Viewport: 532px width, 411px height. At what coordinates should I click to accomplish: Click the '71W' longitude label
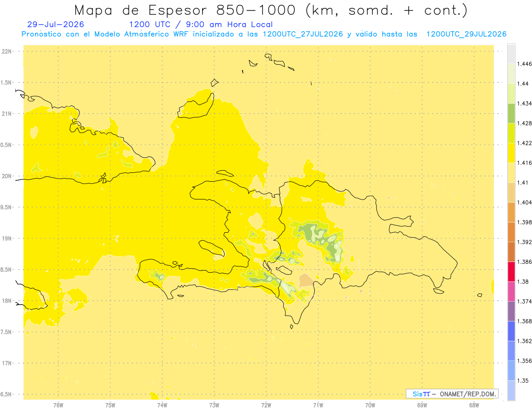click(318, 405)
